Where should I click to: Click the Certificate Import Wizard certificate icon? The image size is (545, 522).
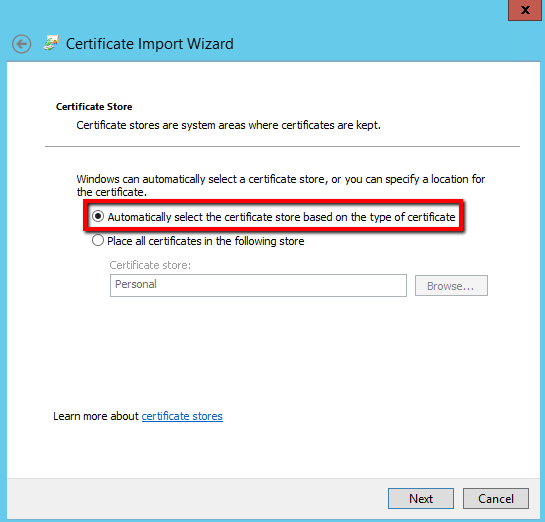pyautogui.click(x=51, y=43)
